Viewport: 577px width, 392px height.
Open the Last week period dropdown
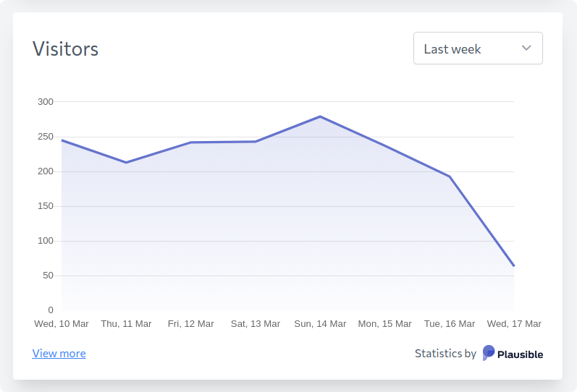point(478,48)
